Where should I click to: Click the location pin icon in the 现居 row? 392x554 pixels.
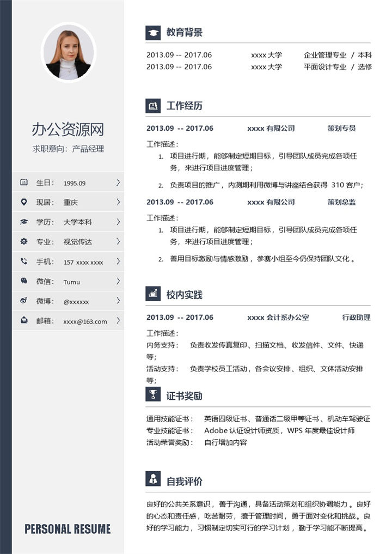23,202
